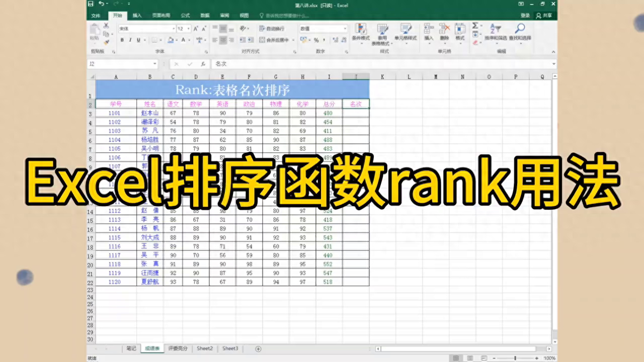Click the Undo arrow icon
The width and height of the screenshot is (644, 362).
(101, 4)
